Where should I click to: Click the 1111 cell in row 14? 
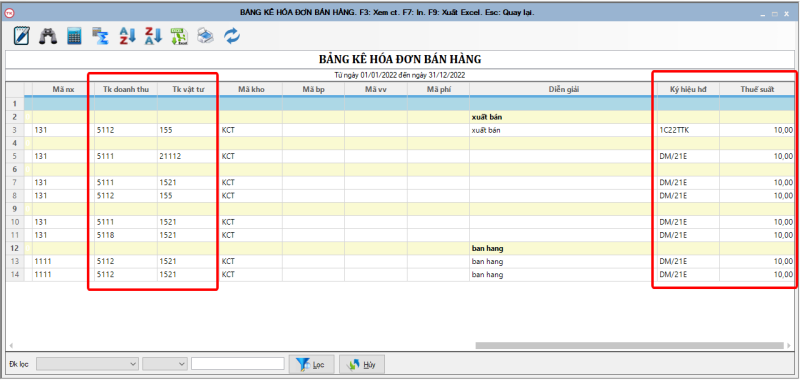point(63,274)
